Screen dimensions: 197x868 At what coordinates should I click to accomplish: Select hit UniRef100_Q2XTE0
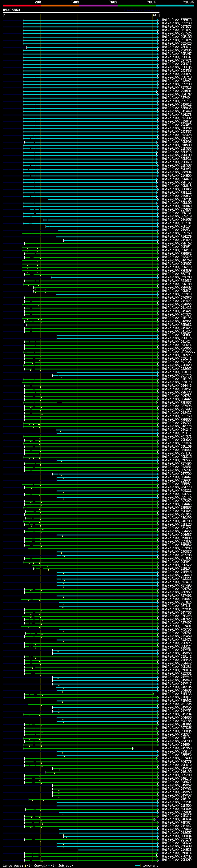176,497
